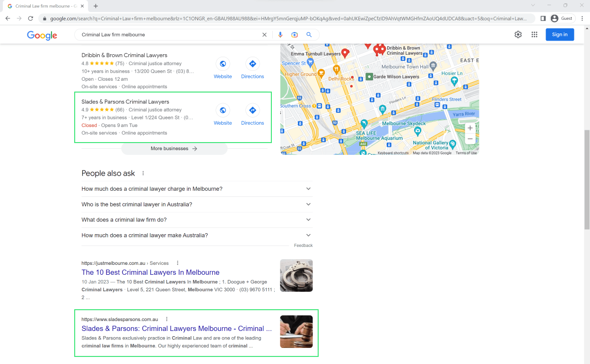This screenshot has height=364, width=590.
Task: Zoom in on the map
Action: (x=470, y=127)
